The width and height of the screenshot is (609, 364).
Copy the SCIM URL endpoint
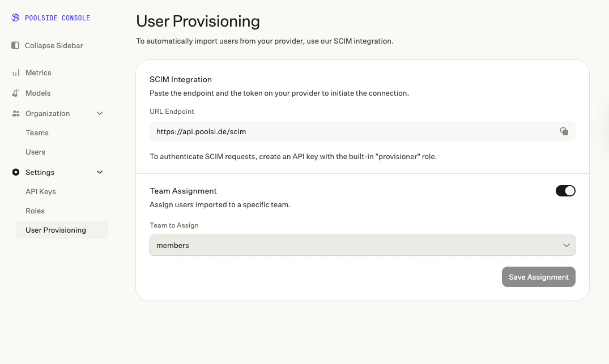(564, 131)
